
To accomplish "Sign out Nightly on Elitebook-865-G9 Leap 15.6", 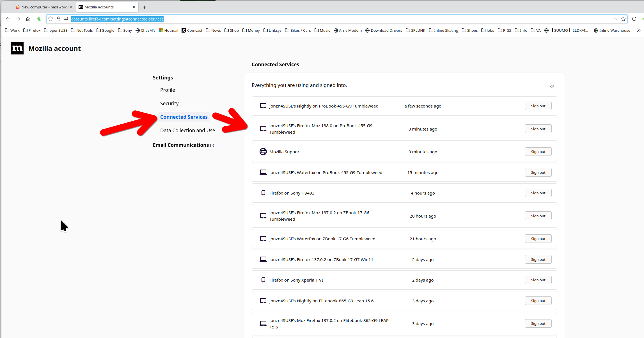I will (538, 301).
